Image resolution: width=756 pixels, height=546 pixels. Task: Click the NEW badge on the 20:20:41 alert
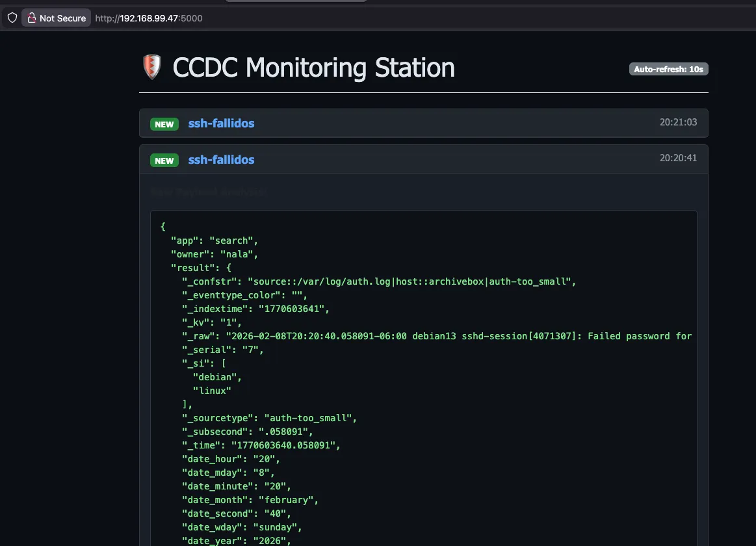pos(164,161)
